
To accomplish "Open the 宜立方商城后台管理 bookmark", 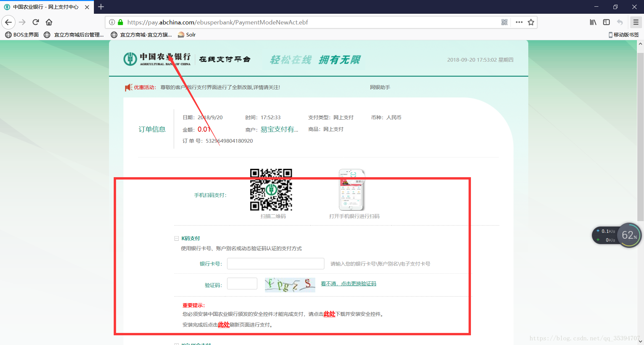I will 74,35.
